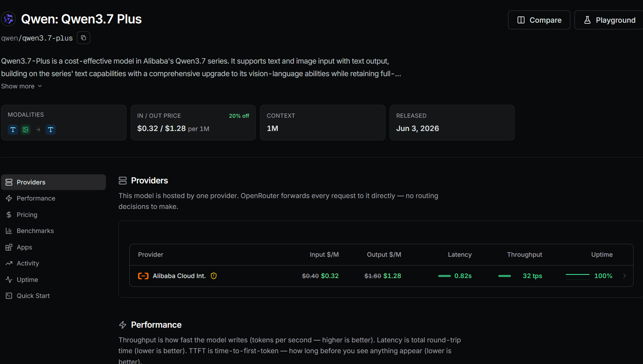Viewport: 643px width, 364px height.
Task: Click the Throughput column header
Action: click(525, 255)
